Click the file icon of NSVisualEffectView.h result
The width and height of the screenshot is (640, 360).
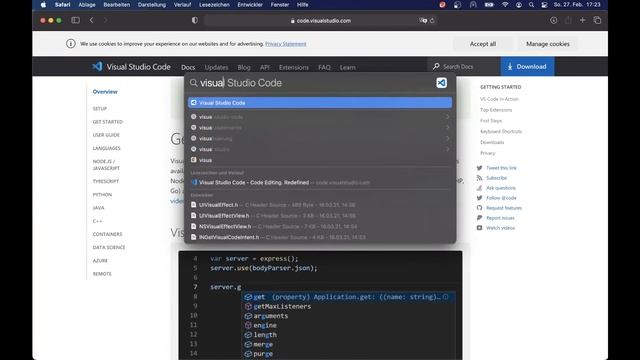[193, 226]
